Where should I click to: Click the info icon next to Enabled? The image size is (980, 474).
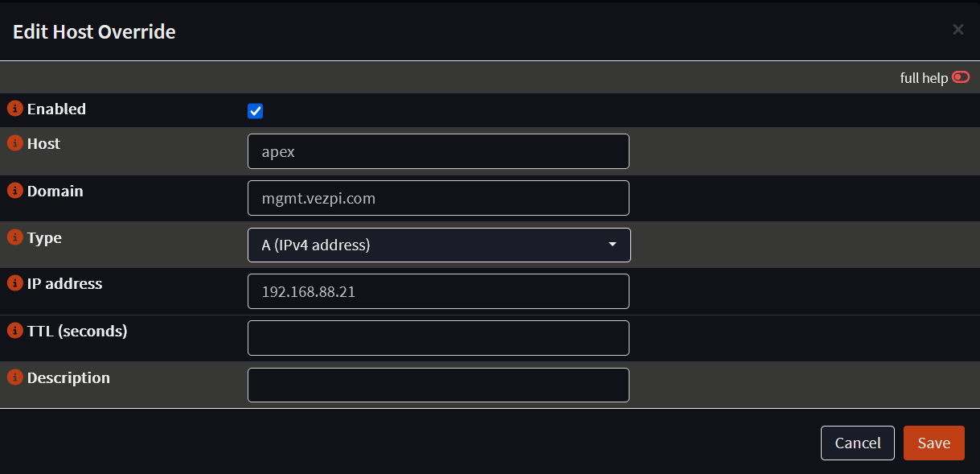(x=14, y=109)
